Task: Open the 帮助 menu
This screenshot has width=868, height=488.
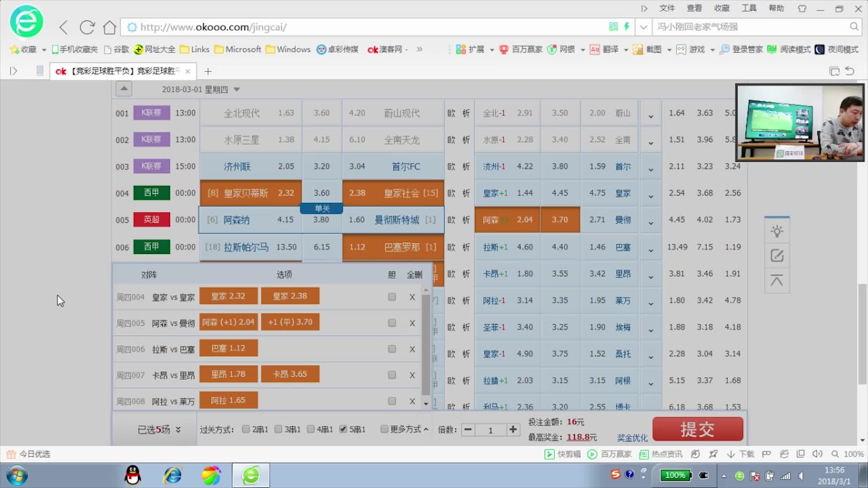Action: [776, 8]
